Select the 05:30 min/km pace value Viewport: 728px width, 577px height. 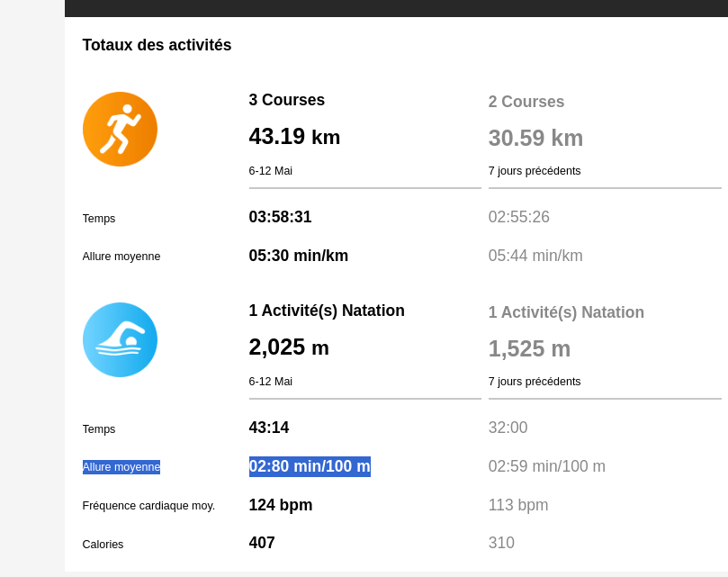[x=299, y=256]
